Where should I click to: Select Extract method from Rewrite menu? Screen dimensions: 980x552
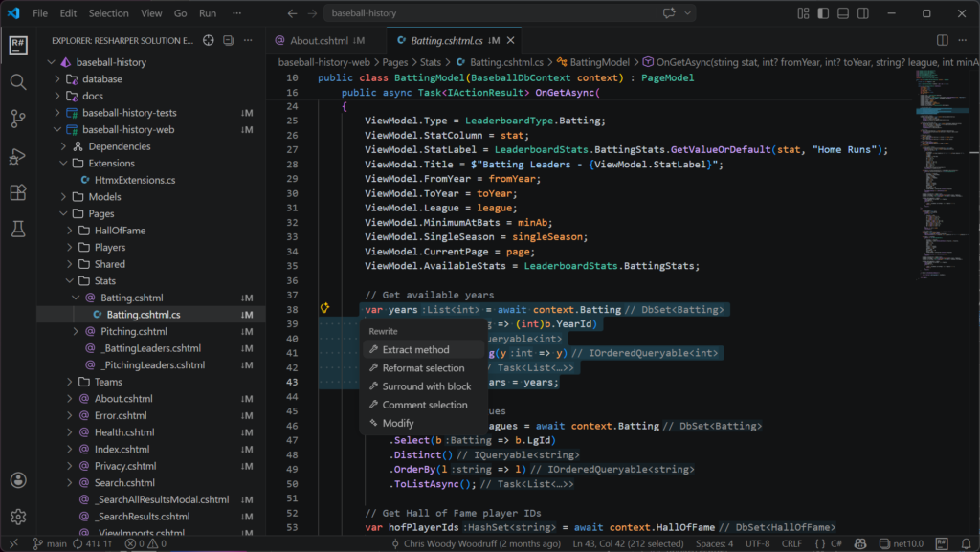point(415,350)
